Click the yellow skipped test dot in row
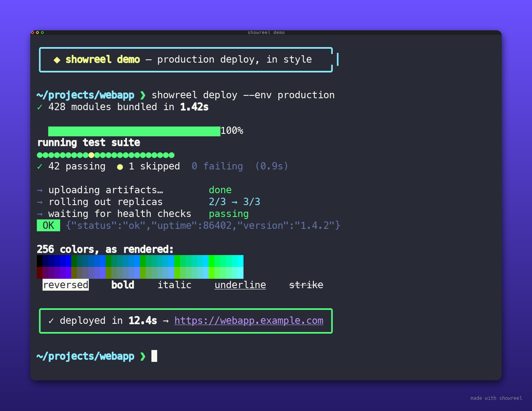Screen dimensions: 532x411 (x=91, y=155)
